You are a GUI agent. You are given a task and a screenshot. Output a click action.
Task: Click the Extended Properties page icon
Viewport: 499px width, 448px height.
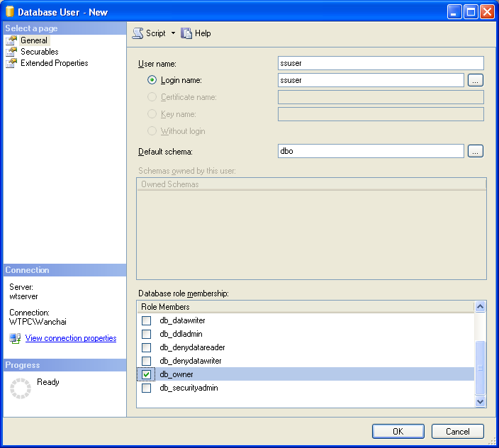point(11,63)
